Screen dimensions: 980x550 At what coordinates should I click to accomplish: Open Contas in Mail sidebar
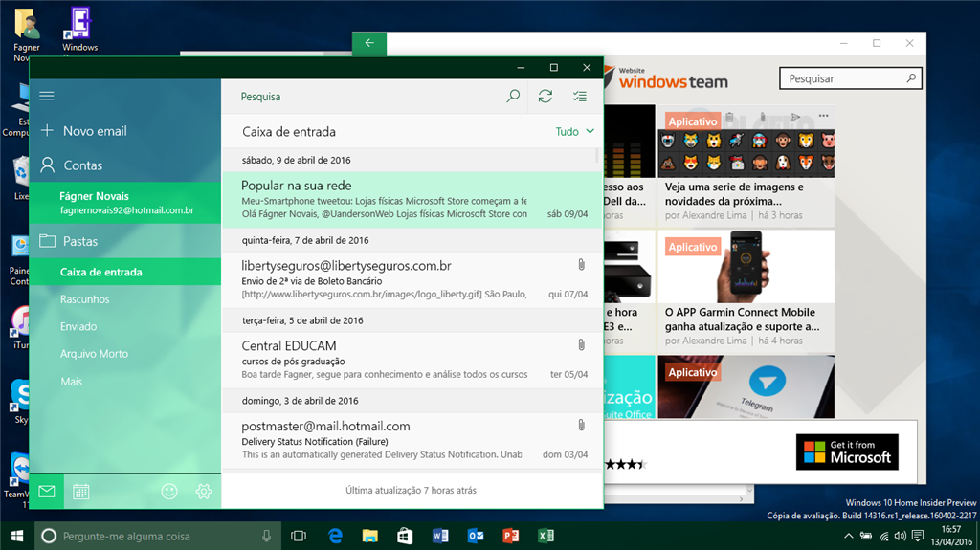point(125,165)
